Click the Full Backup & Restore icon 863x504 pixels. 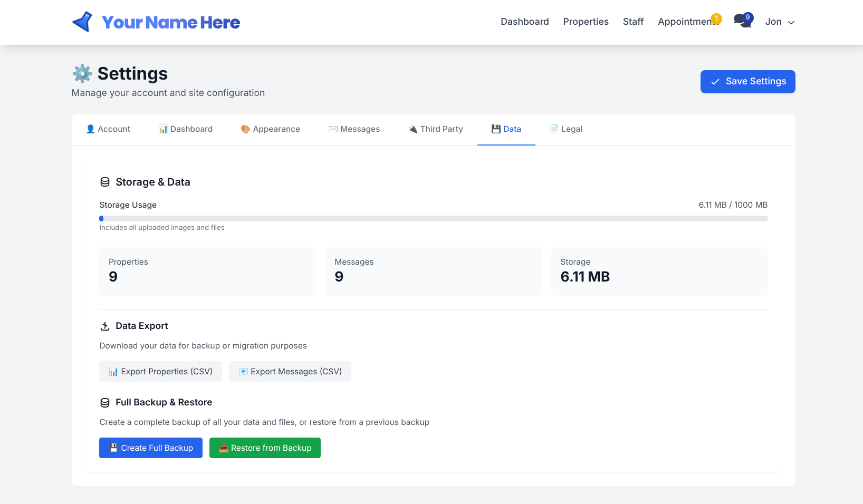tap(105, 403)
